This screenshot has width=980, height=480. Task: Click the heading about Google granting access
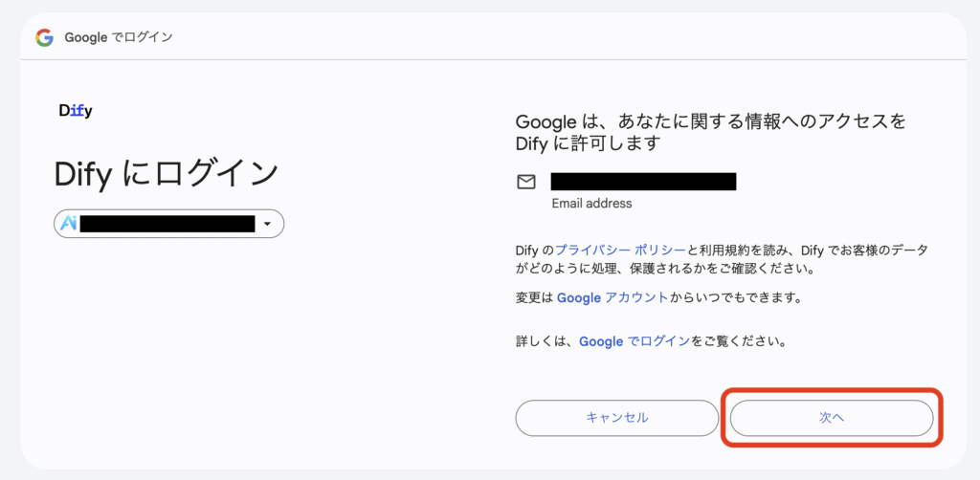(711, 132)
